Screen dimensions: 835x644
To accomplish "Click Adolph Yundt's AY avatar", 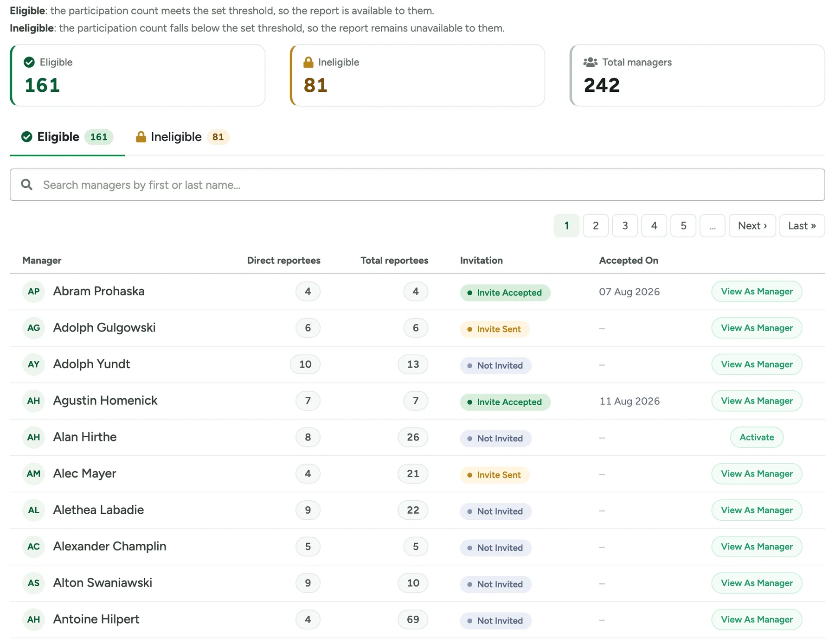I will 33,364.
